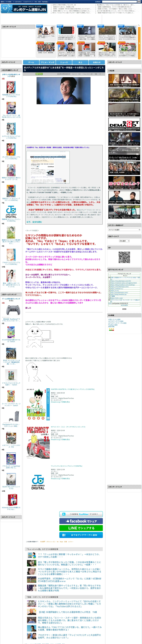Open Amazon.co.jp detail link for HUNTER×HUNTER
The height and width of the screenshot is (644, 142).
[60, 402]
